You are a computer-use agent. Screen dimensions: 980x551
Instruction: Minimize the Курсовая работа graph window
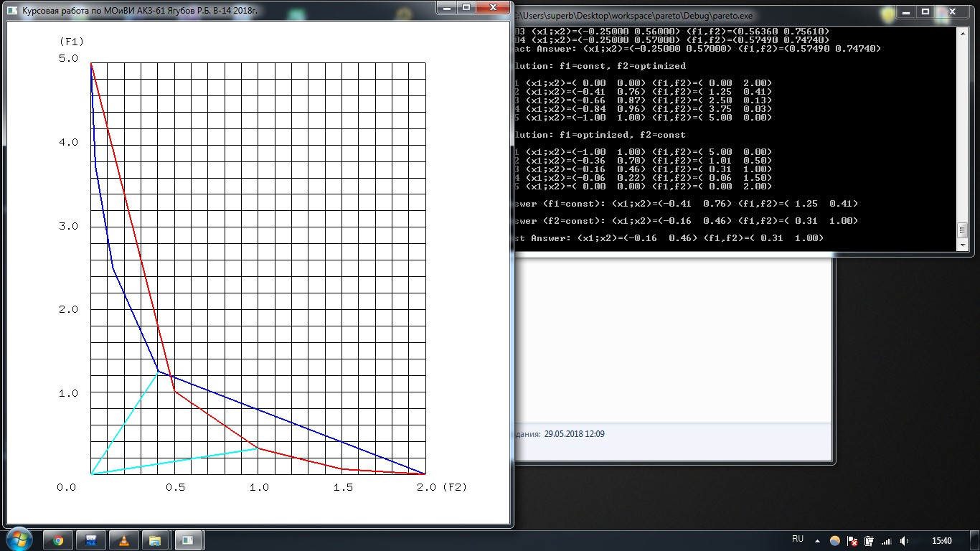click(447, 7)
